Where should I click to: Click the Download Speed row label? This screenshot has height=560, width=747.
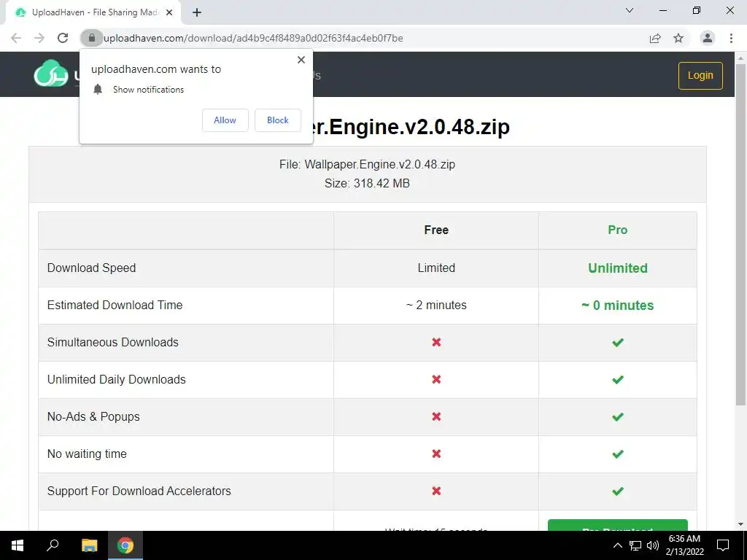pos(91,268)
